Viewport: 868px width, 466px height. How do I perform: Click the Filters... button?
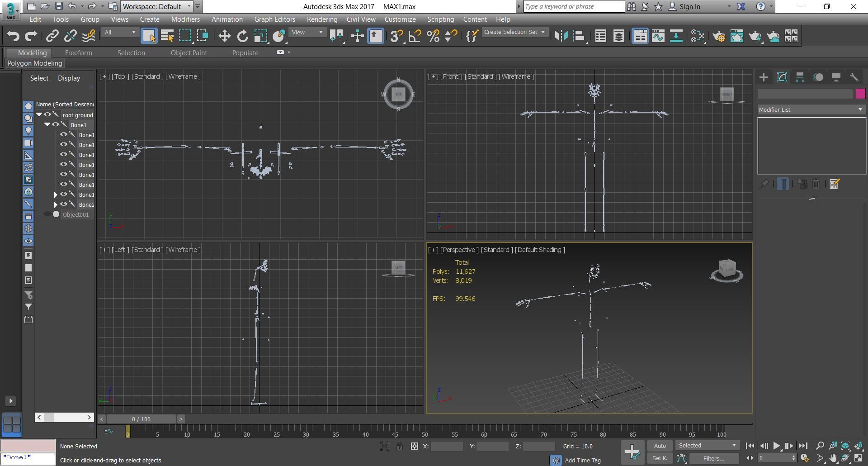[x=714, y=458]
